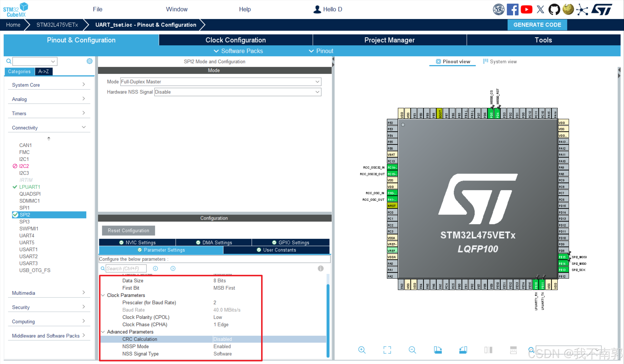Switch to the Clock Configuration tab

235,40
